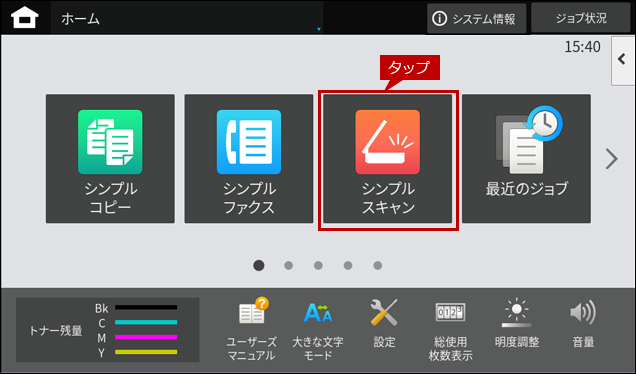Open brightness adjustment (明度調整)

click(x=517, y=323)
